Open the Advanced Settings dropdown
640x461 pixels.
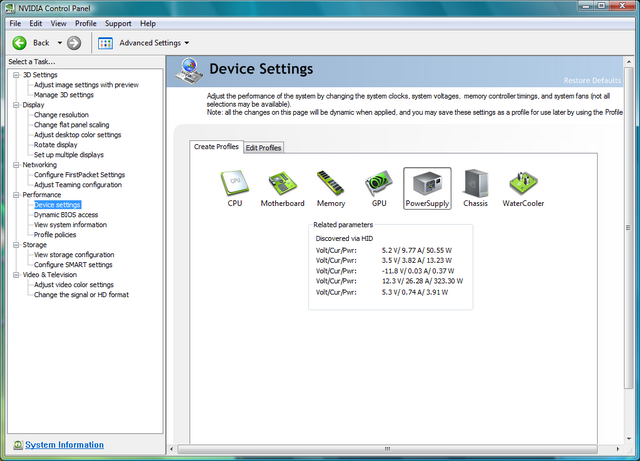[187, 43]
